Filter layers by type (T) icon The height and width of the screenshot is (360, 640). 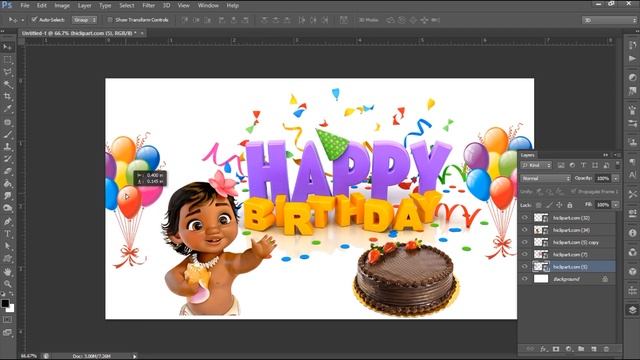click(x=583, y=165)
